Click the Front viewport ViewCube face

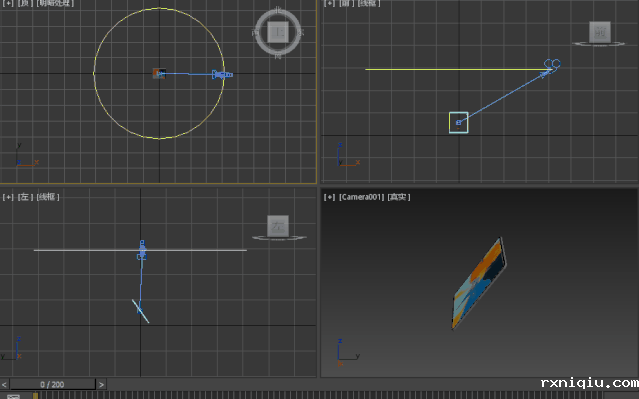(599, 32)
